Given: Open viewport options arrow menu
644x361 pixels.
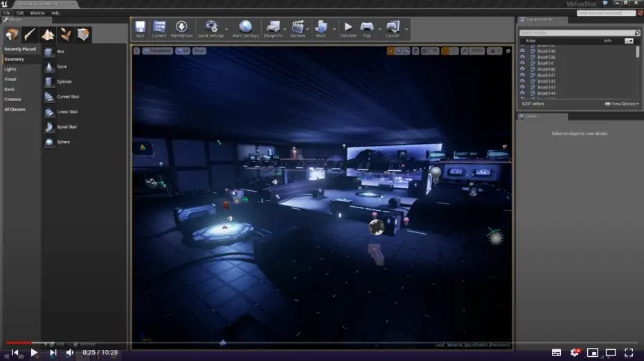Looking at the screenshot, I should 137,51.
